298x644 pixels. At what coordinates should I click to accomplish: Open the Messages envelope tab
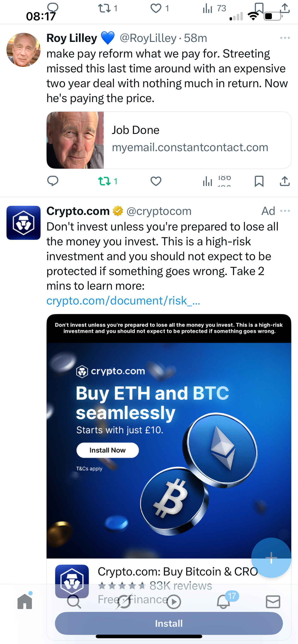273,602
